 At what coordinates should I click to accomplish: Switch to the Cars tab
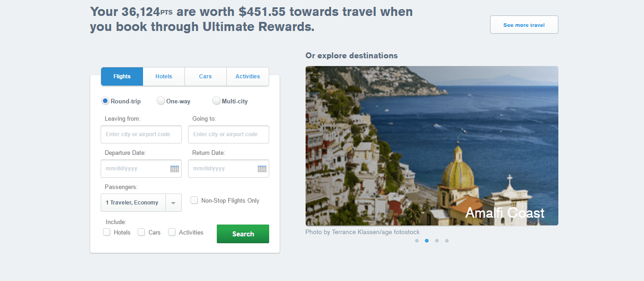pos(205,76)
